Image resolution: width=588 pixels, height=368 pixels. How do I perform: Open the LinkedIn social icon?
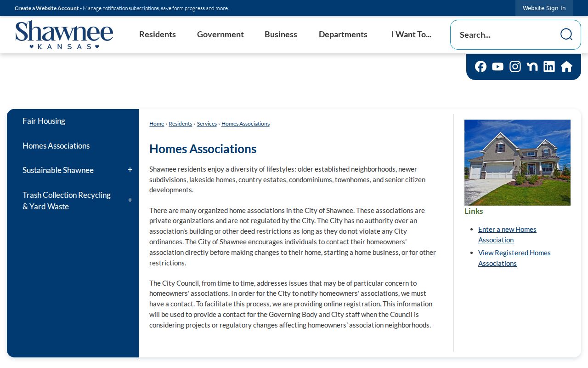(x=549, y=67)
